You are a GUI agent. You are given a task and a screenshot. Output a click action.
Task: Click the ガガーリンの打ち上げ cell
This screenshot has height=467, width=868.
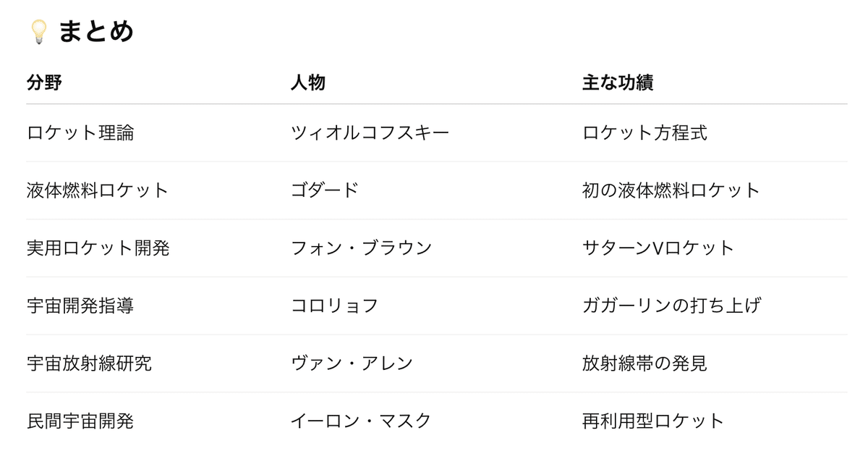pos(671,306)
